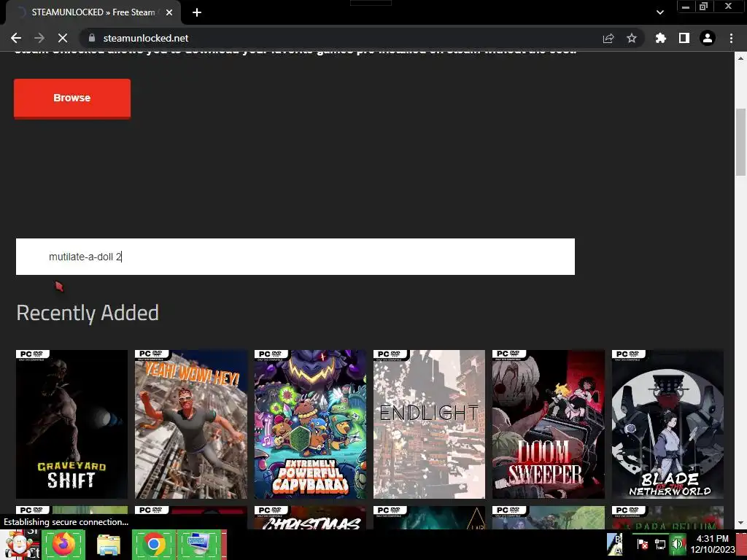Click the red Browse button
The image size is (747, 560).
(x=72, y=98)
